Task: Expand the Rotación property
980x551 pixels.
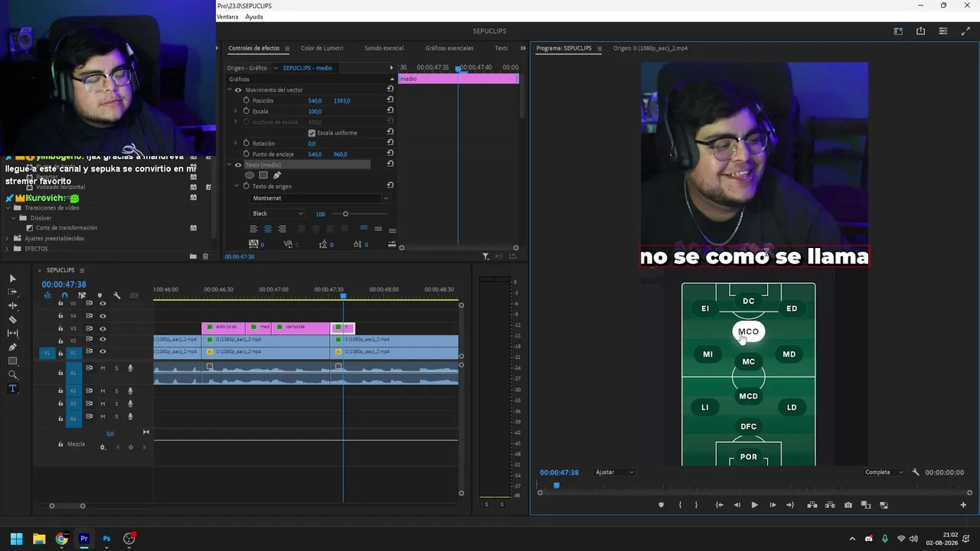Action: tap(236, 143)
